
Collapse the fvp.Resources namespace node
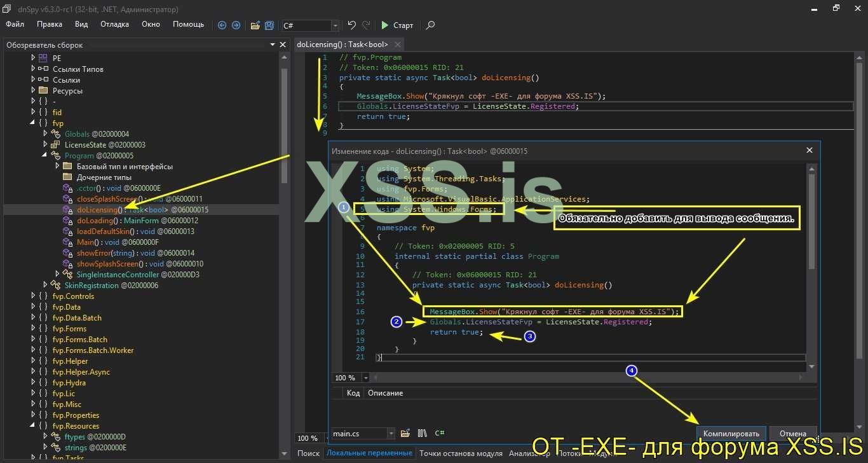33,425
